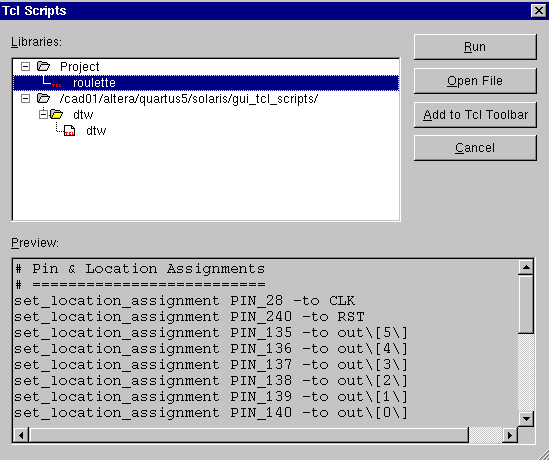Screen dimensions: 549x460
Task: Click preview scroll up arrow
Action: click(x=526, y=268)
